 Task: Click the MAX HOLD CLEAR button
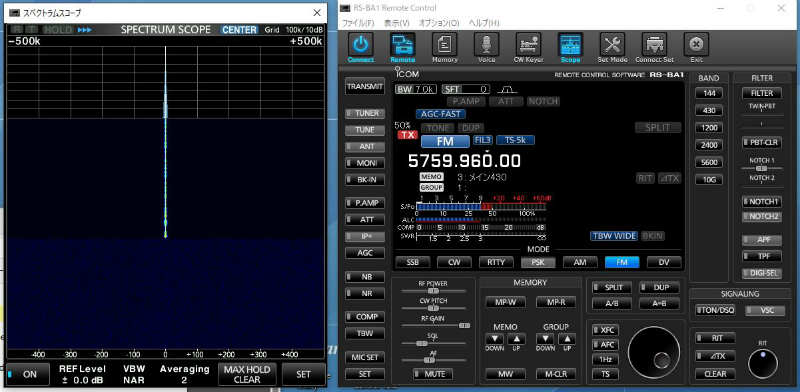click(x=247, y=374)
